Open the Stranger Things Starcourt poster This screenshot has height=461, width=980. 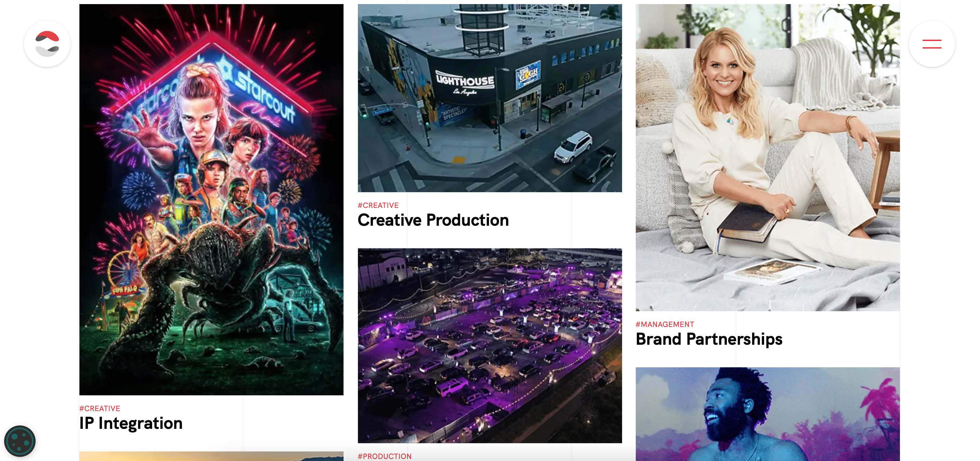[x=211, y=199]
